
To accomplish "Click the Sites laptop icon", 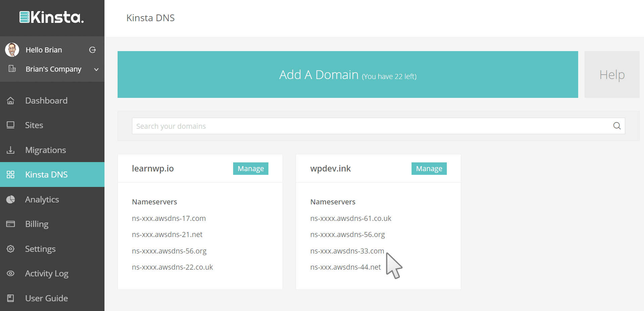I will pyautogui.click(x=11, y=125).
